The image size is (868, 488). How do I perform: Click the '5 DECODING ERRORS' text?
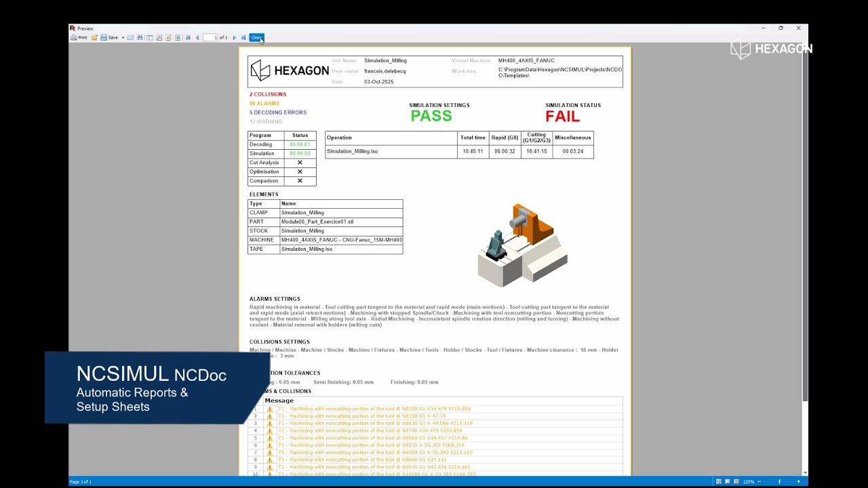tap(278, 113)
